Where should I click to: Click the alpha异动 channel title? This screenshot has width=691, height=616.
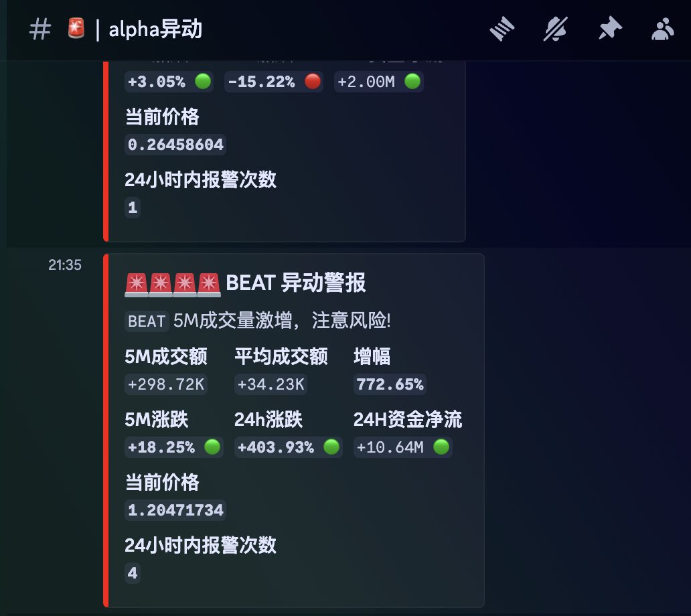point(155,29)
